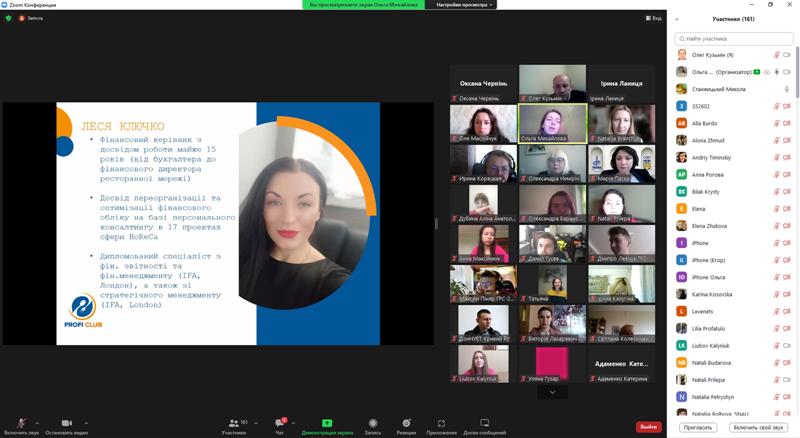Select Andriy Timinskiy in participants list
This screenshot has width=800, height=438.
point(734,158)
